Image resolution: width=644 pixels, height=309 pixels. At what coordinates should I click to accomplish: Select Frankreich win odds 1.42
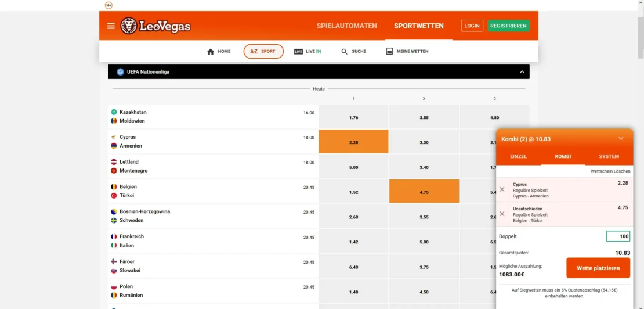click(x=353, y=241)
